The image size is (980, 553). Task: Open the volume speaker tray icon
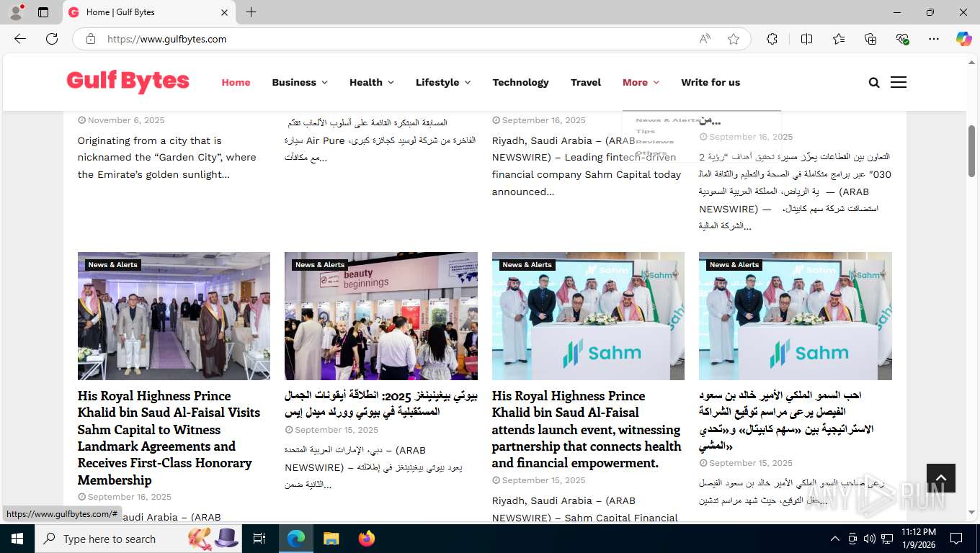point(870,539)
